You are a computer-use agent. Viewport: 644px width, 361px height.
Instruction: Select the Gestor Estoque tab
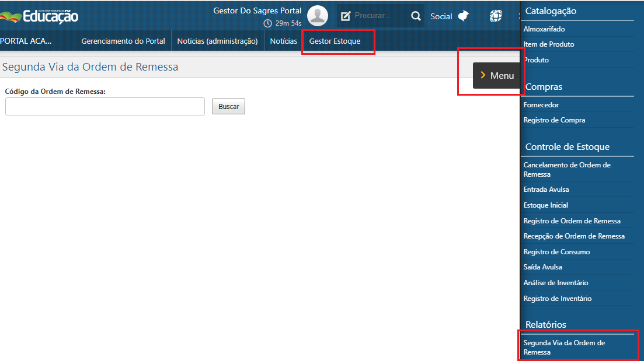tap(335, 41)
